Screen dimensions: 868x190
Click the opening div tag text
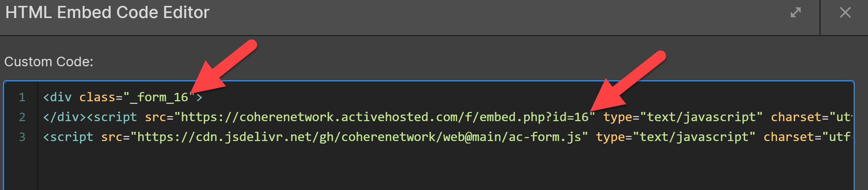coord(57,97)
